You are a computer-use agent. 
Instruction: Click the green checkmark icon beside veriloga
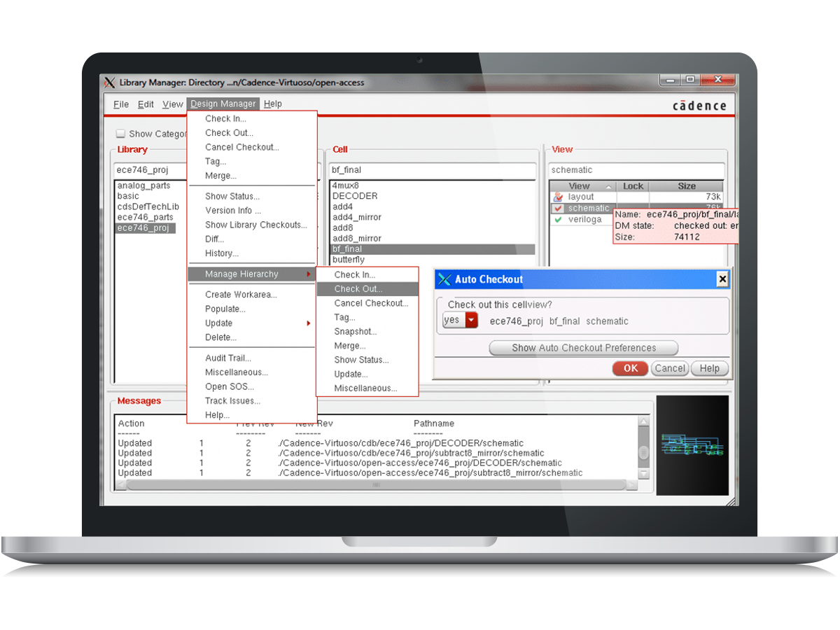coord(558,220)
